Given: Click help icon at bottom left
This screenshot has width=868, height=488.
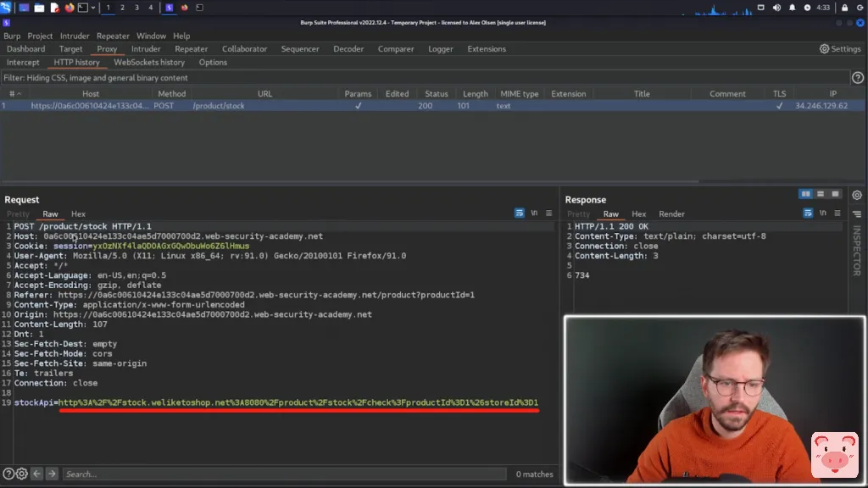Looking at the screenshot, I should tap(8, 474).
